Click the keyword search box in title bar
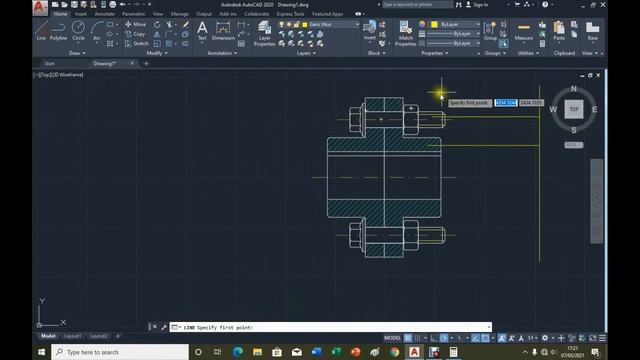 pyautogui.click(x=418, y=4)
